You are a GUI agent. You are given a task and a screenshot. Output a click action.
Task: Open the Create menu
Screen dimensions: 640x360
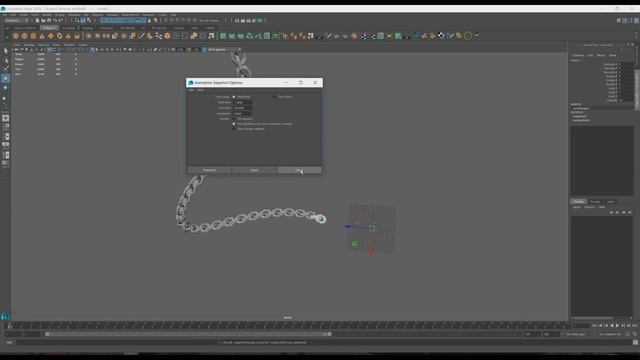[x=24, y=15]
